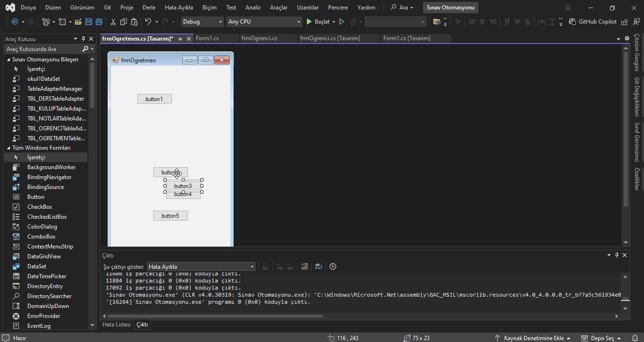The height and width of the screenshot is (342, 644).
Task: Toggle auto-hide pin on Araç Kutusu panel
Action: [x=83, y=39]
